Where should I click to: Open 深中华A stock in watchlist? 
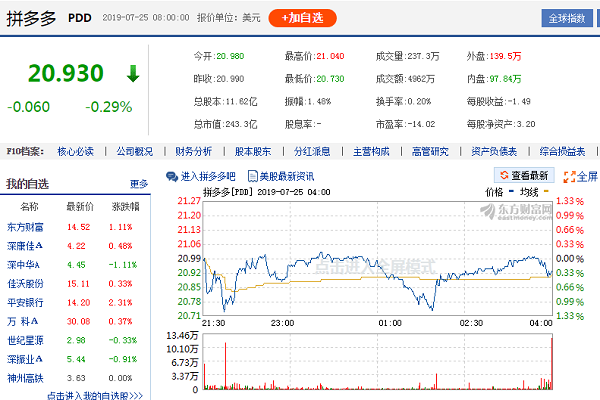click(x=23, y=265)
